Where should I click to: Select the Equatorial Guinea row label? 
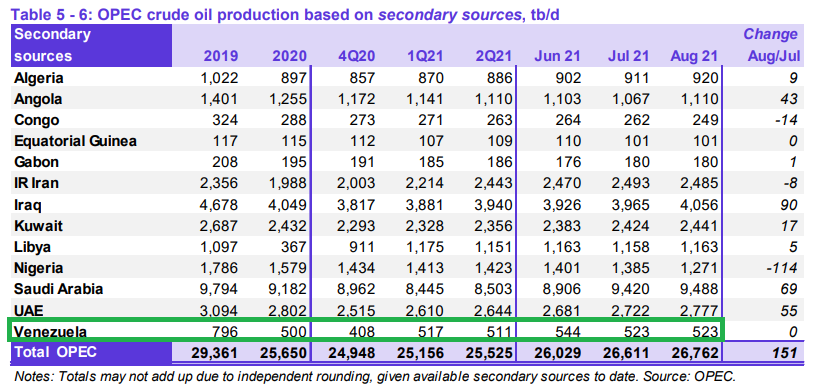(75, 141)
